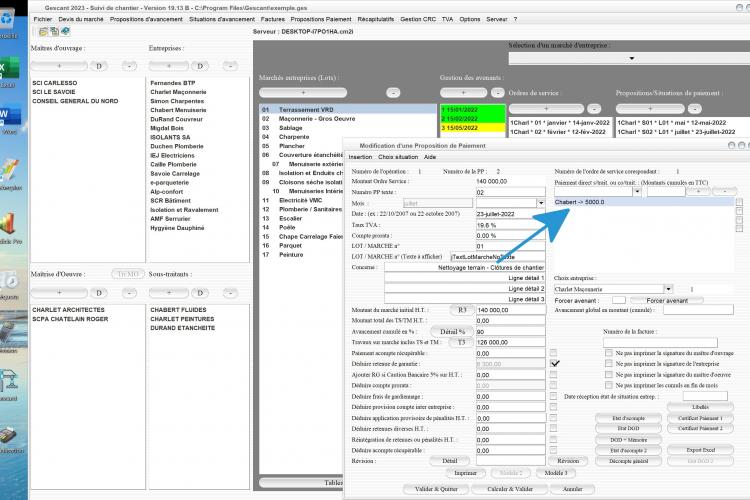The image size is (750, 500).
Task: Enable Ne pas imprimer la signature de l'entreprise
Action: tap(608, 364)
